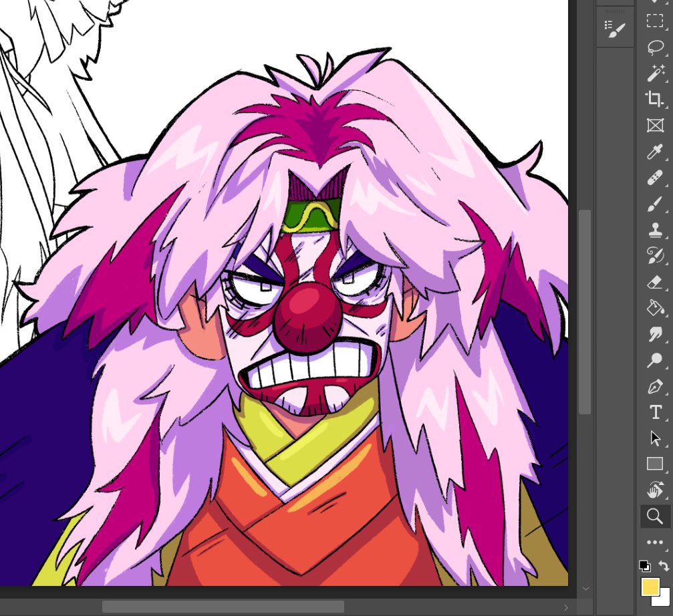
Task: Click the horizontal canvas scrollbar thumb
Action: click(x=223, y=607)
